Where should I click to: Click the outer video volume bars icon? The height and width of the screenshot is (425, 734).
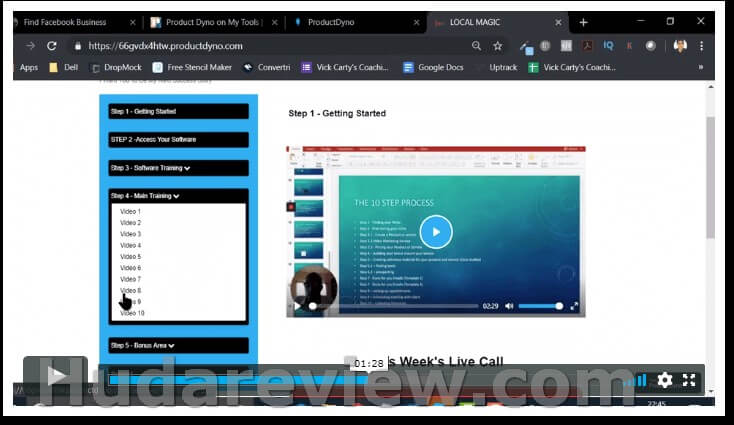tap(636, 381)
